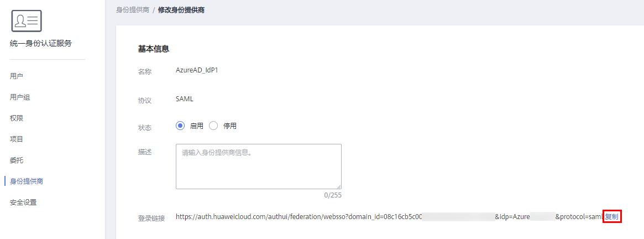This screenshot has height=239, width=644.
Task: Select the 停用 status radio button
Action: click(x=213, y=126)
